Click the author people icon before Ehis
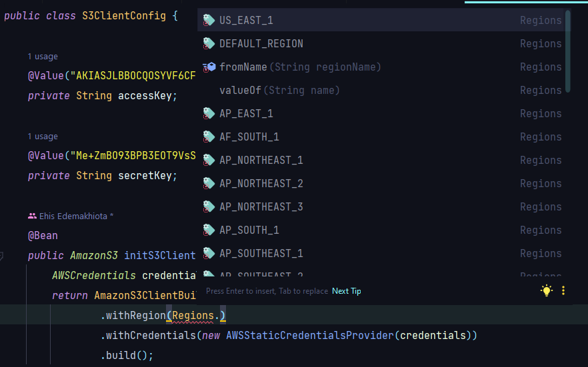 pyautogui.click(x=32, y=216)
